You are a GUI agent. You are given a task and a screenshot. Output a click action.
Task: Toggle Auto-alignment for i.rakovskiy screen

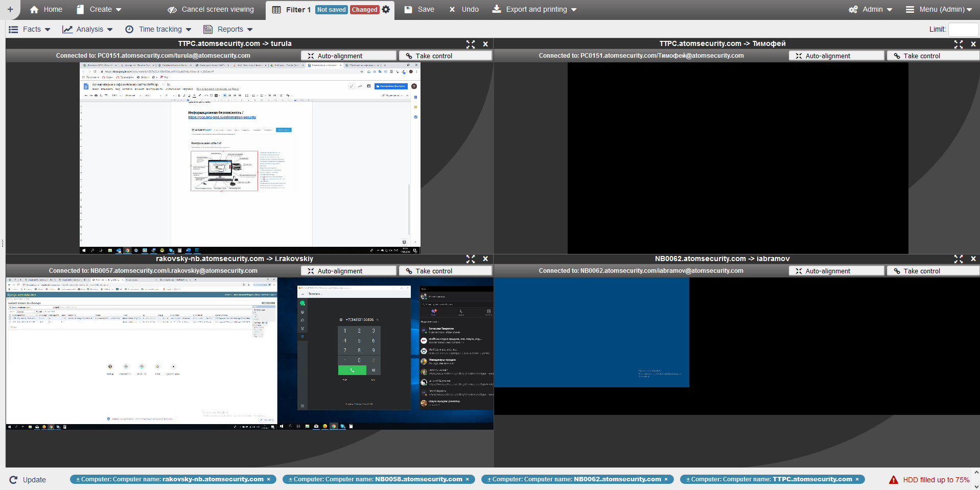(348, 271)
